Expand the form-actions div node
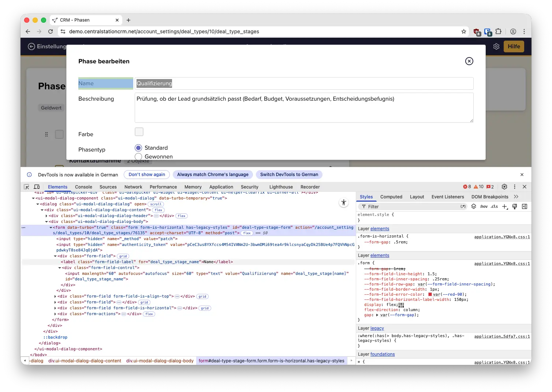Viewport: 552px width, 392px height. 55,314
